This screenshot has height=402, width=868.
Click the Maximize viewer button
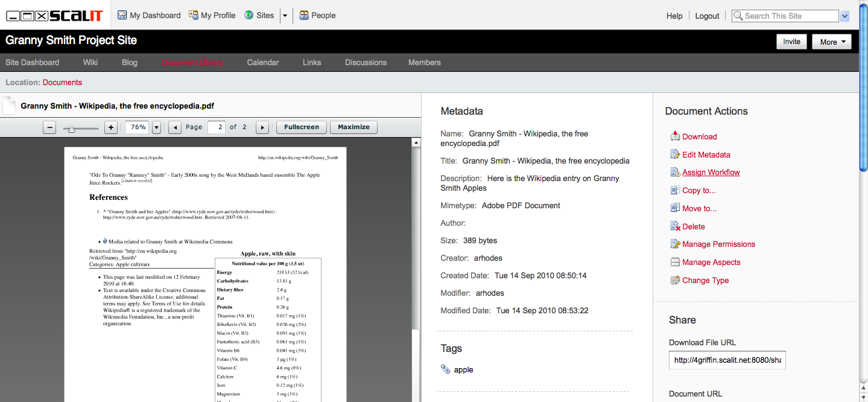click(353, 127)
